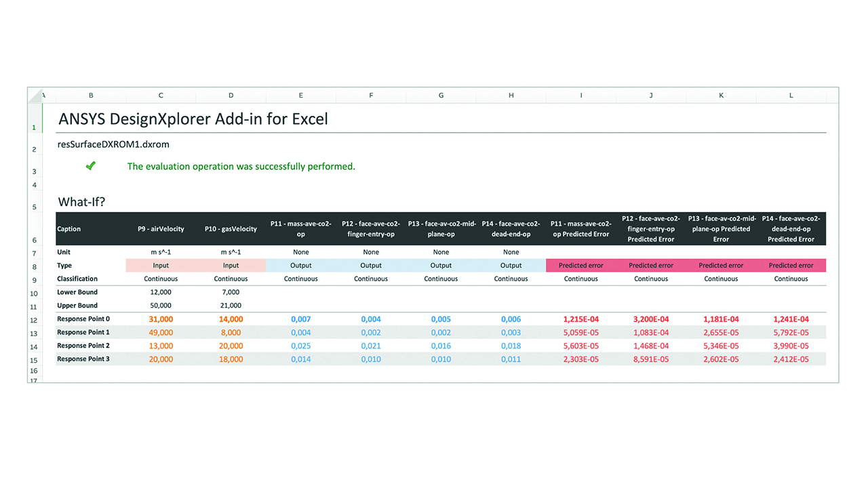Click the 'P12 - face-ave-co2-finger-entry-op' output header
Viewport: 868px width, 488px height.
coord(371,229)
